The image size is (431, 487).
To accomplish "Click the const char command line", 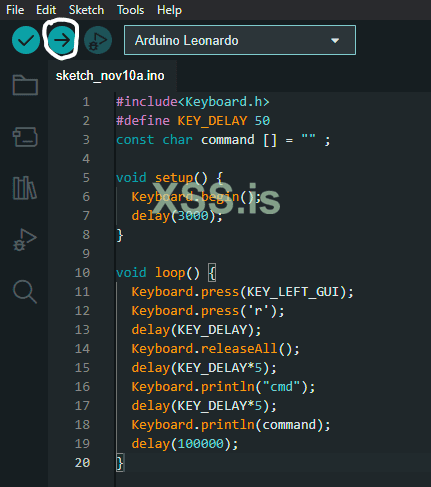I will point(223,140).
